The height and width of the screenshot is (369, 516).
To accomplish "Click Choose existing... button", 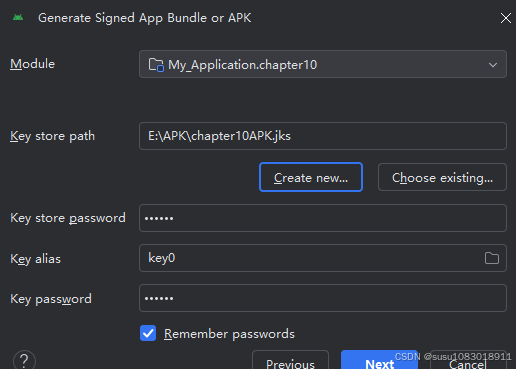I will click(x=442, y=177).
